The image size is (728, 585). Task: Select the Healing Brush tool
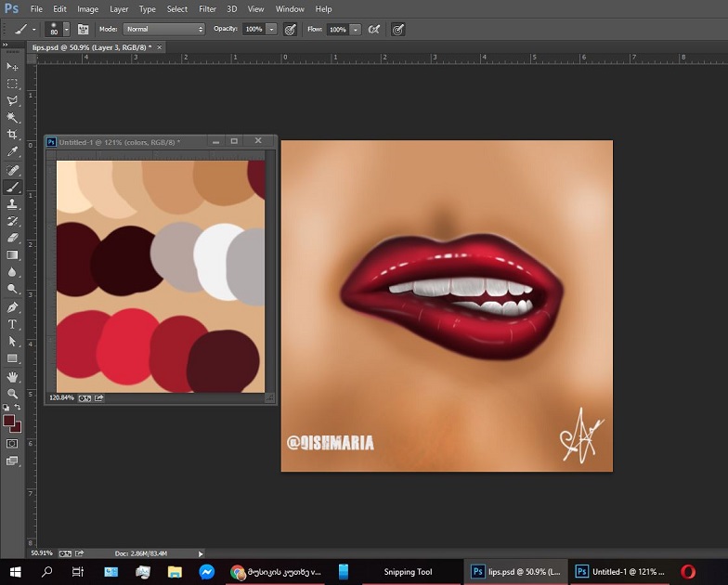[x=13, y=170]
